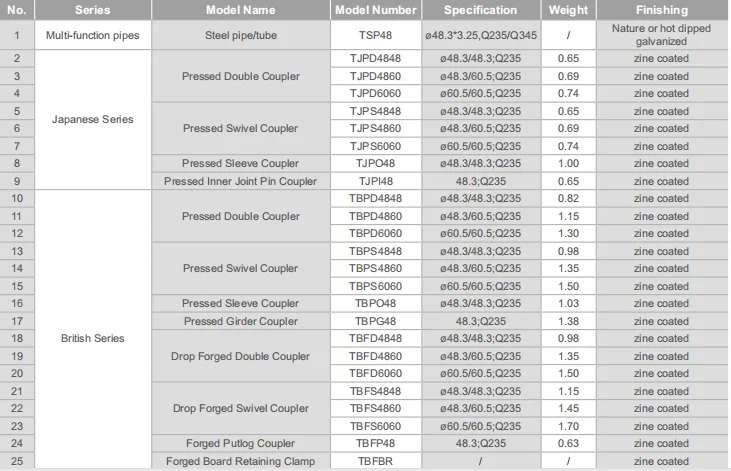The image size is (731, 471).
Task: Select the Japanese Series cell
Action: coord(92,120)
